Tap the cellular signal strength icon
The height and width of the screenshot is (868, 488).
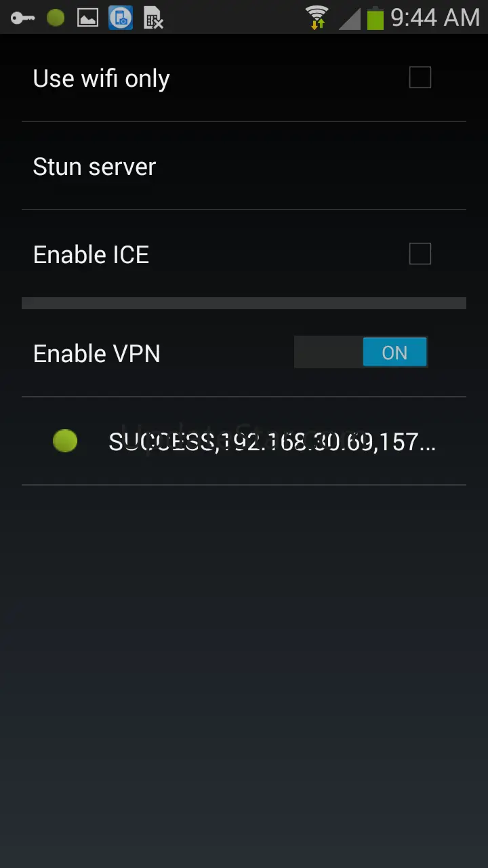click(x=349, y=18)
